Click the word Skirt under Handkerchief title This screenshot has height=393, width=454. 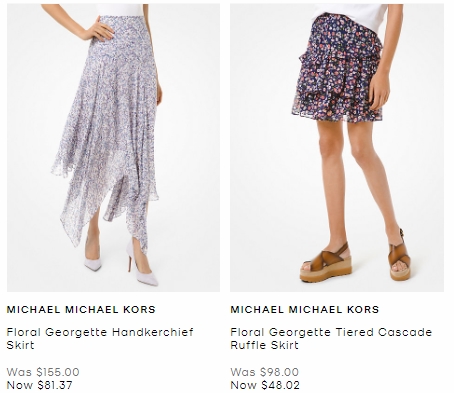point(20,345)
